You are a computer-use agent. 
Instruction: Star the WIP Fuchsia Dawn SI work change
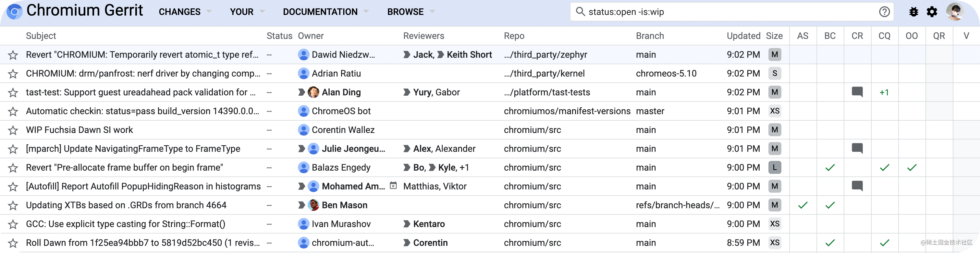[13, 130]
